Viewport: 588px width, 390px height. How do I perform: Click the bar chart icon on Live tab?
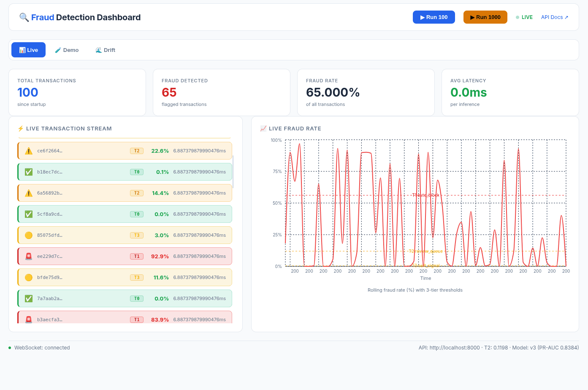(22, 50)
